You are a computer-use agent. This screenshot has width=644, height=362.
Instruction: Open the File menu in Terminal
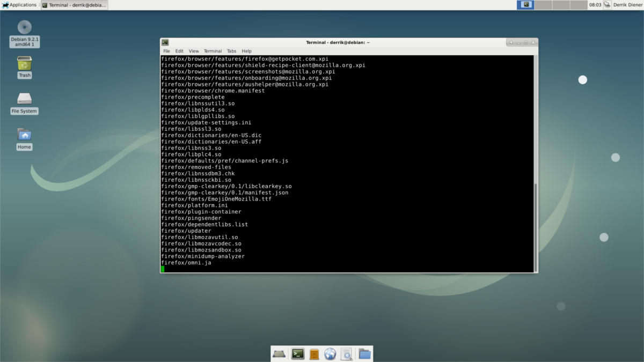166,51
